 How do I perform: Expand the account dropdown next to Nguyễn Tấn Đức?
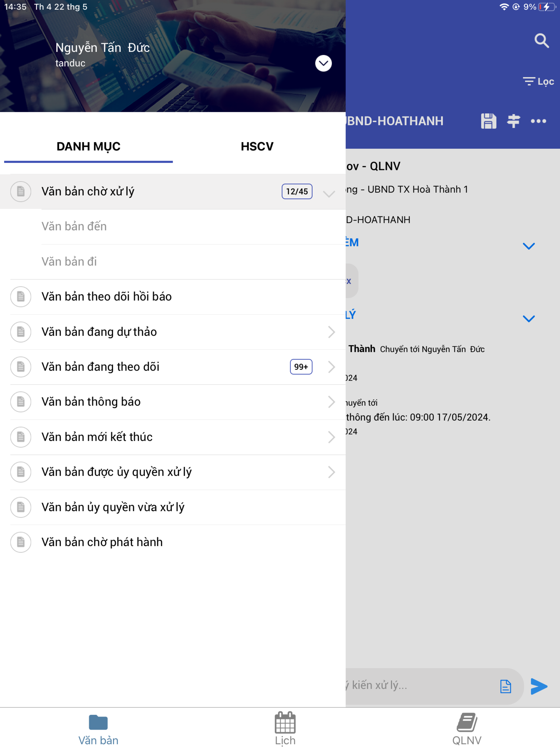point(323,63)
